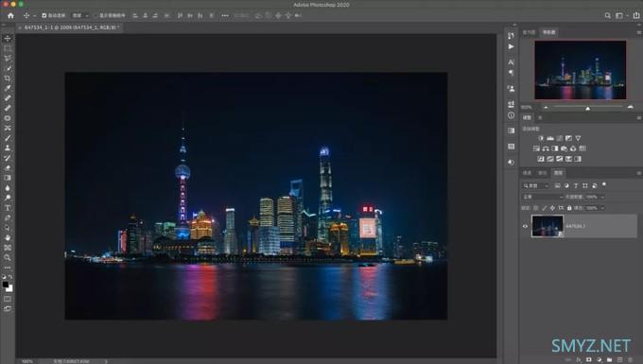Open the Character panel icon
Screen dimensions: 643x364
point(511,61)
